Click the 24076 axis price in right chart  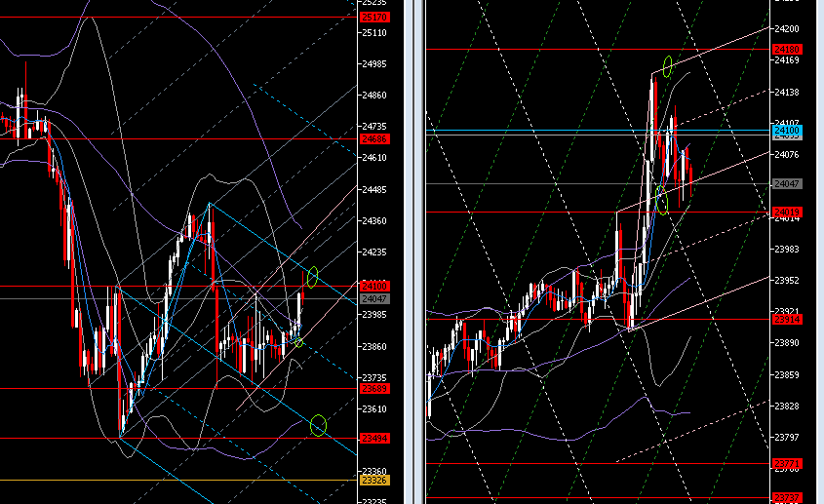pyautogui.click(x=787, y=154)
